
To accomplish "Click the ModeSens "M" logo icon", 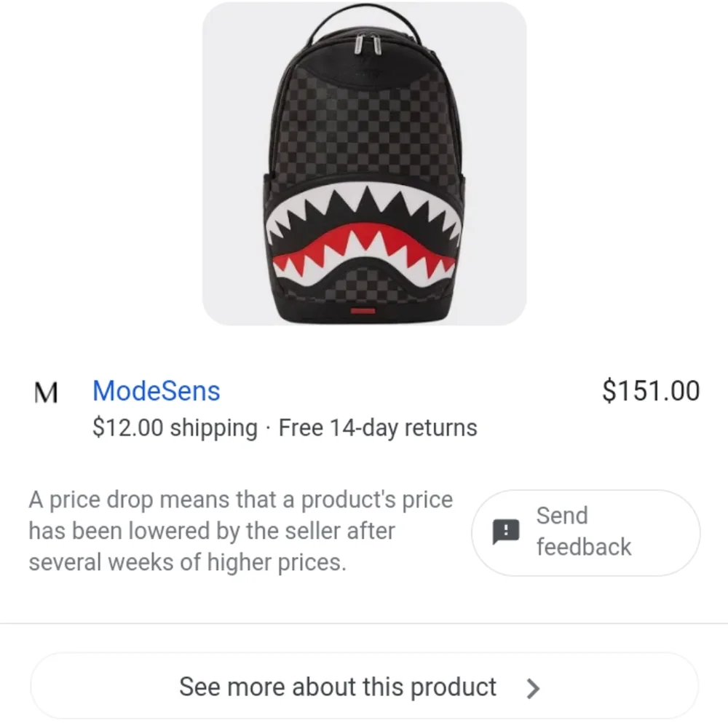I will pos(46,392).
